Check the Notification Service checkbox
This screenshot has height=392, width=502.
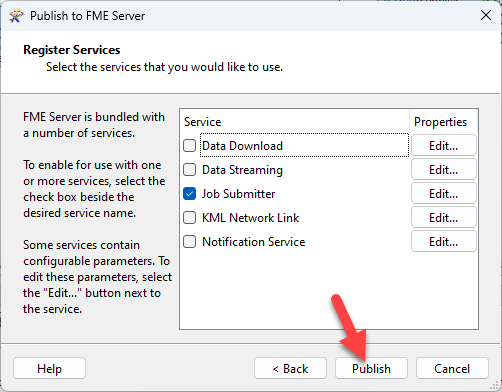pos(189,241)
